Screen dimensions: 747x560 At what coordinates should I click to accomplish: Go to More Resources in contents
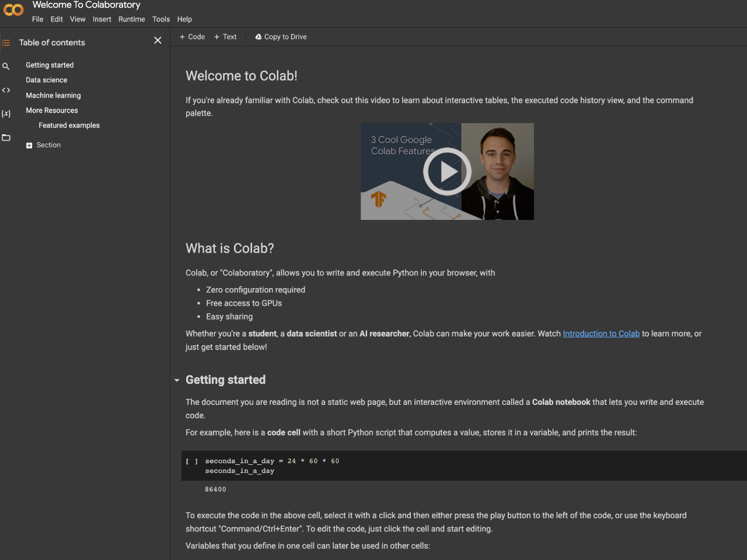52,110
